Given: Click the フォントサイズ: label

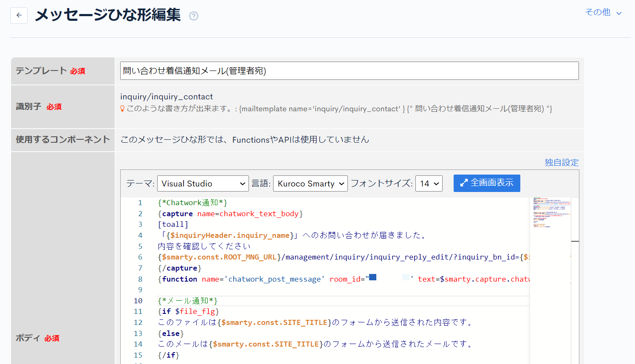Looking at the screenshot, I should 381,183.
